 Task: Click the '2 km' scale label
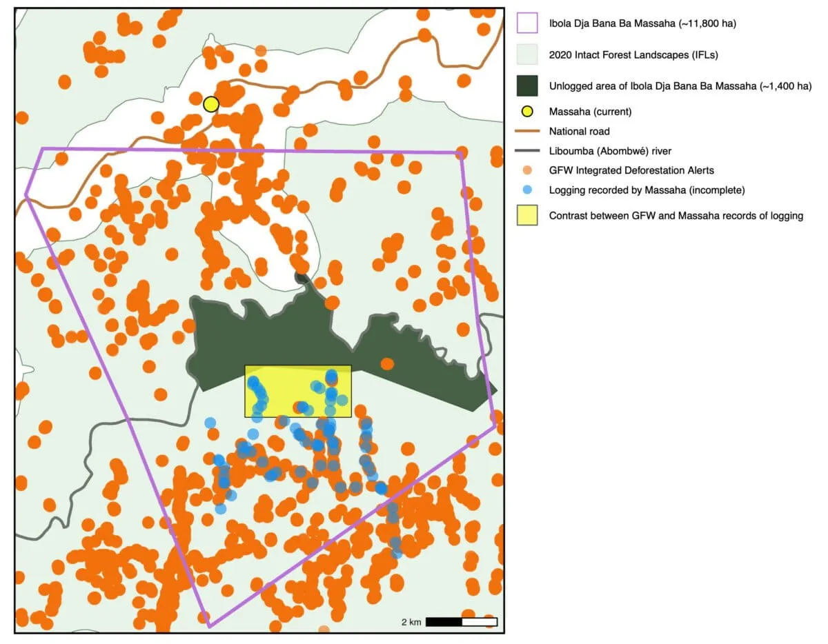(x=411, y=622)
